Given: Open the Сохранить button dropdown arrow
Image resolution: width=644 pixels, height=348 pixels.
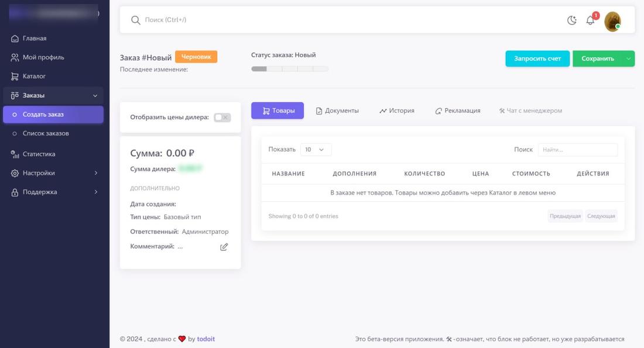Looking at the screenshot, I should pos(629,58).
